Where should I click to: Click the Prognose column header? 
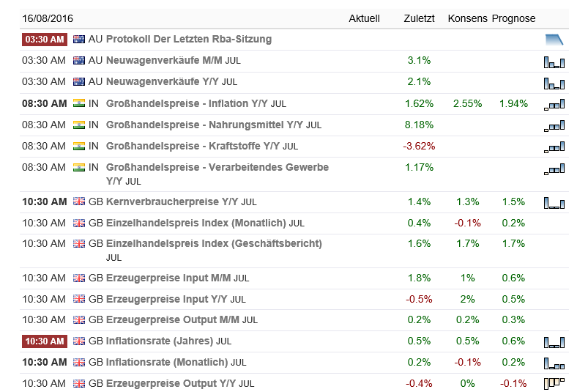point(513,18)
